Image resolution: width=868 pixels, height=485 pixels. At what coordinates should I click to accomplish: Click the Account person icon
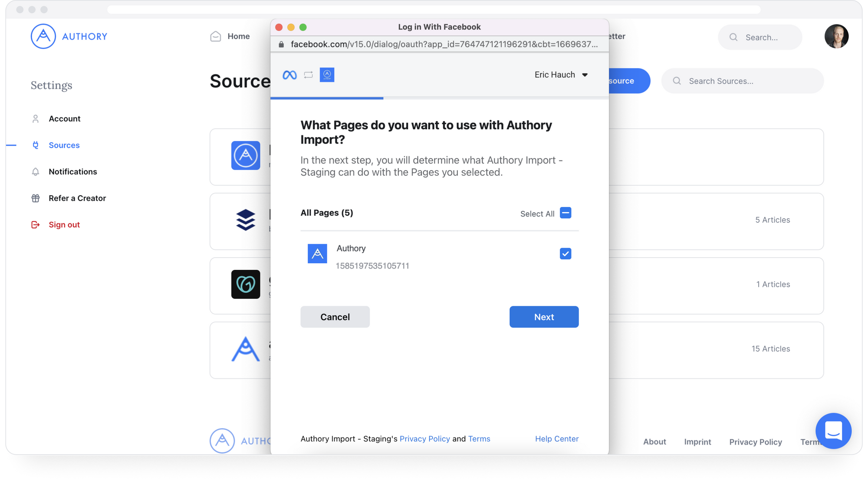(x=36, y=119)
